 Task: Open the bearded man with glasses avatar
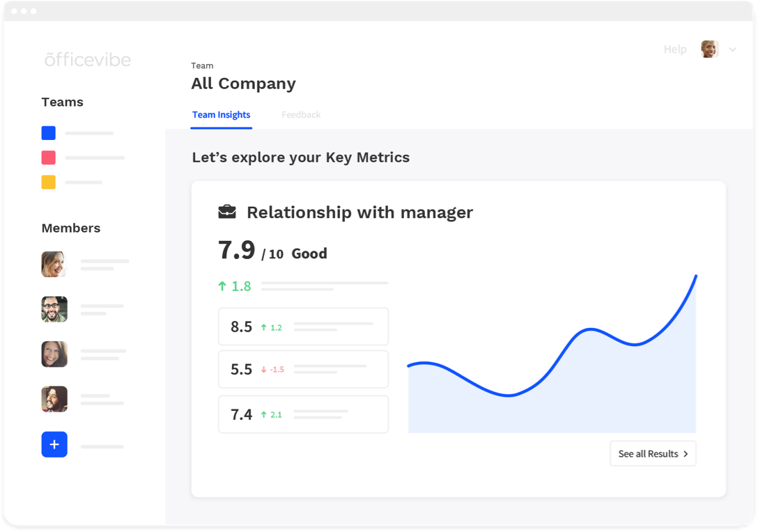[x=54, y=309]
